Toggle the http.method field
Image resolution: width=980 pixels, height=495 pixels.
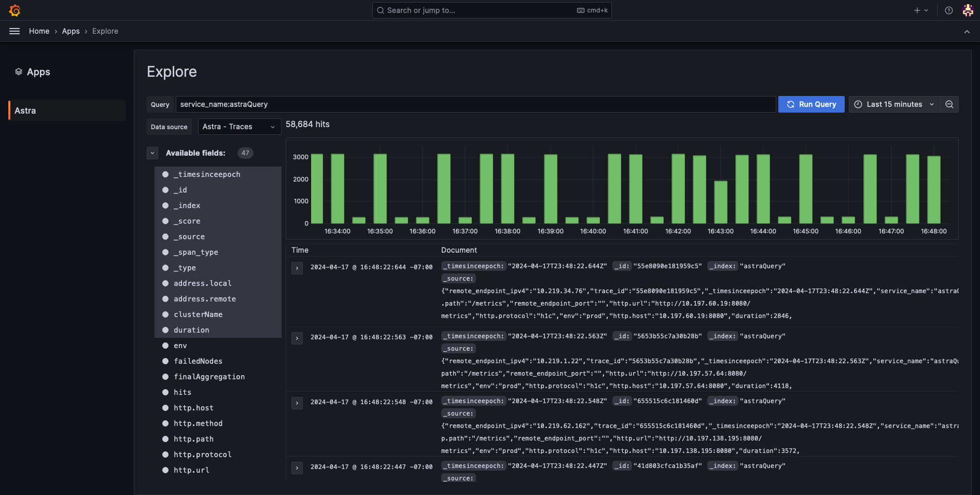[218, 423]
